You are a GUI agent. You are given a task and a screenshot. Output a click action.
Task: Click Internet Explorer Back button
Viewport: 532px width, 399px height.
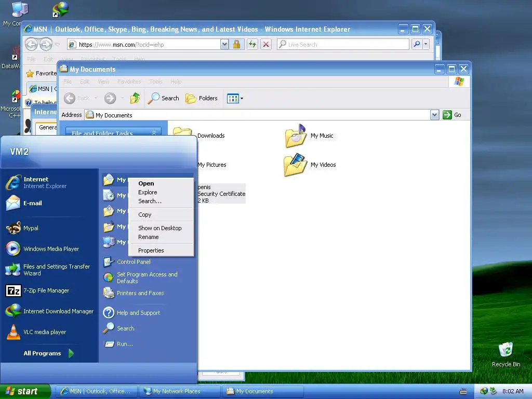(31, 44)
